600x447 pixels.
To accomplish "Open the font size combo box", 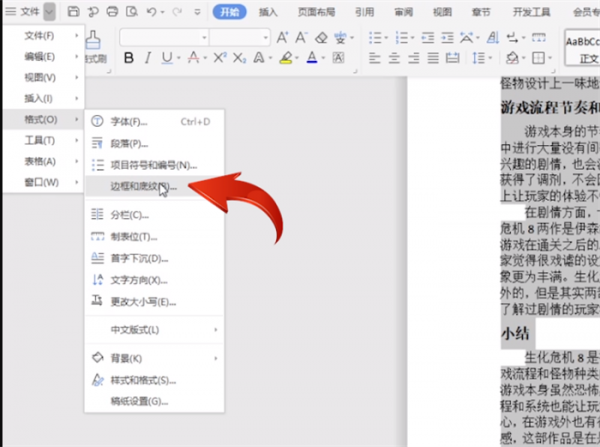I will coord(240,38).
